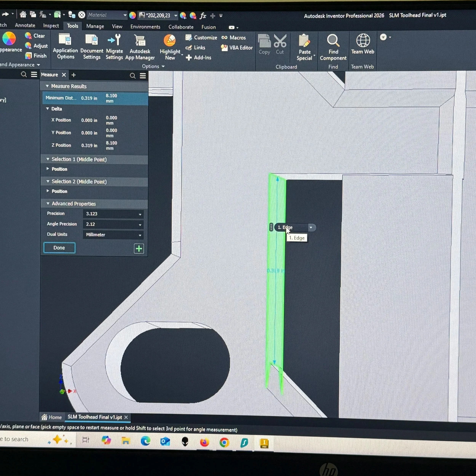Viewport: 476px width, 476px height.
Task: Switch to the Inspect ribbon tab
Action: click(51, 26)
